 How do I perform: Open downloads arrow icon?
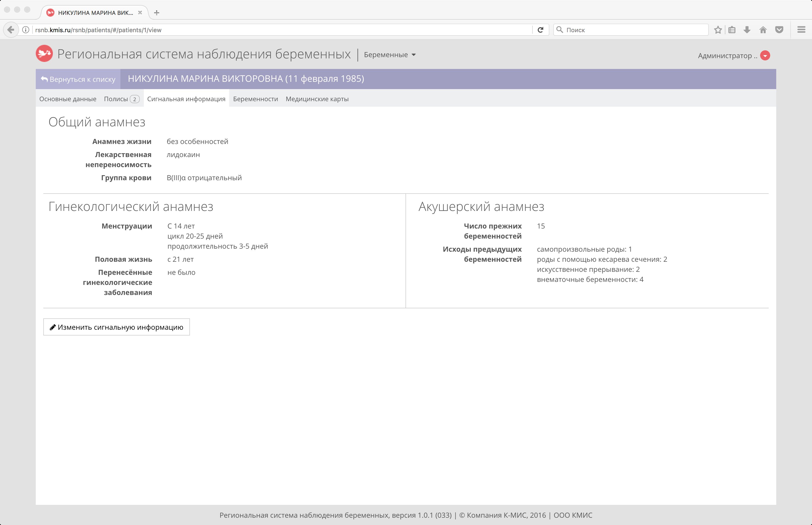coord(747,30)
